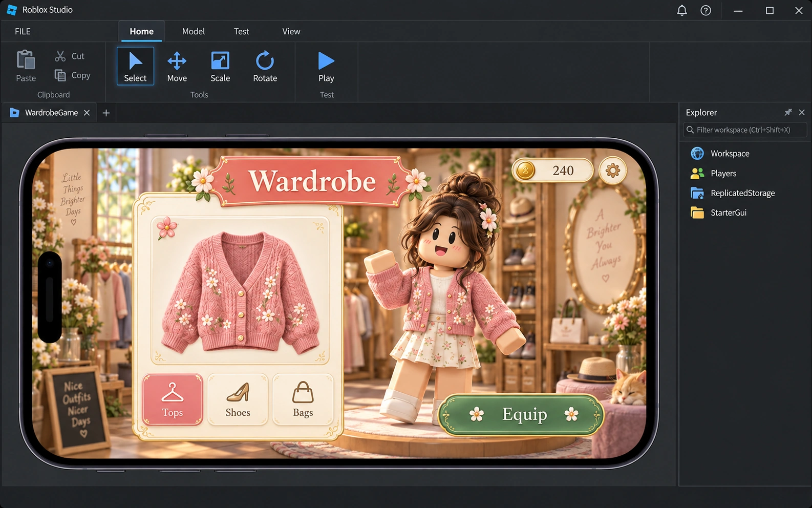Switch to the Home ribbon tab
This screenshot has width=812, height=508.
(x=142, y=31)
